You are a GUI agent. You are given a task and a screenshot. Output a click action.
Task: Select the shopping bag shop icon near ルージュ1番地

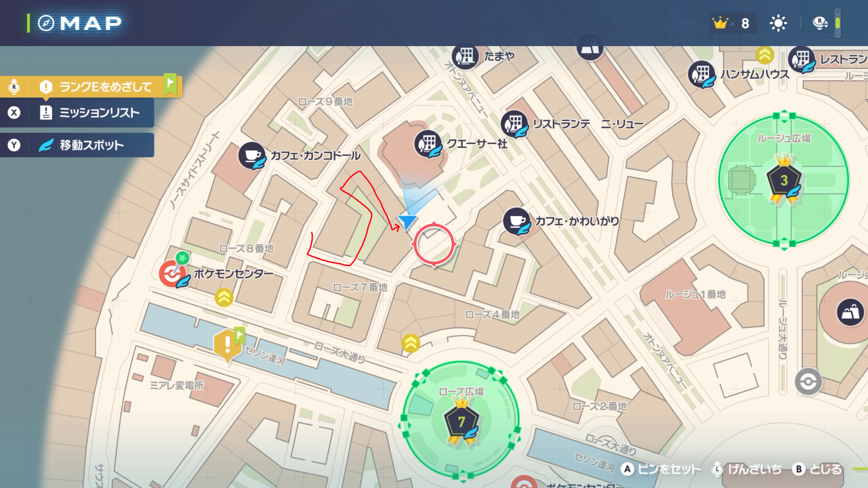click(850, 312)
